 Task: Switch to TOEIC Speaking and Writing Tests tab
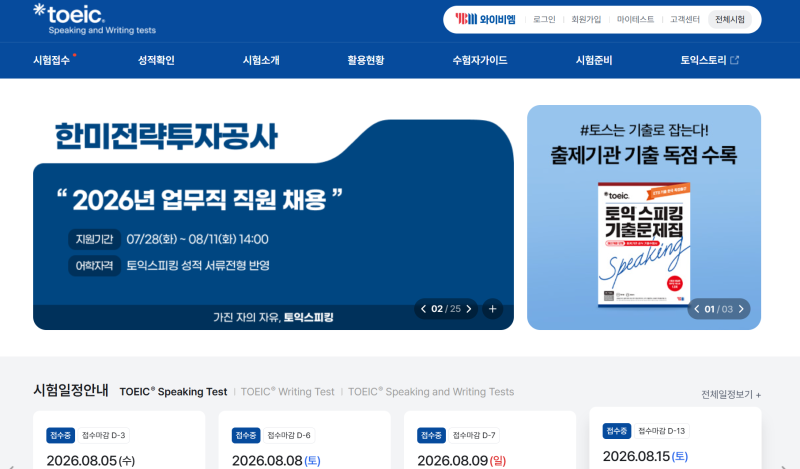[431, 391]
